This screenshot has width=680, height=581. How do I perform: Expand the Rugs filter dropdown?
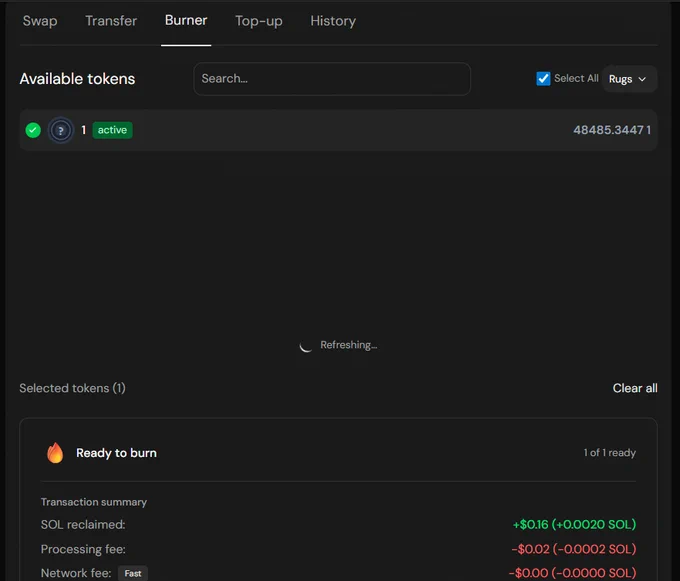629,79
